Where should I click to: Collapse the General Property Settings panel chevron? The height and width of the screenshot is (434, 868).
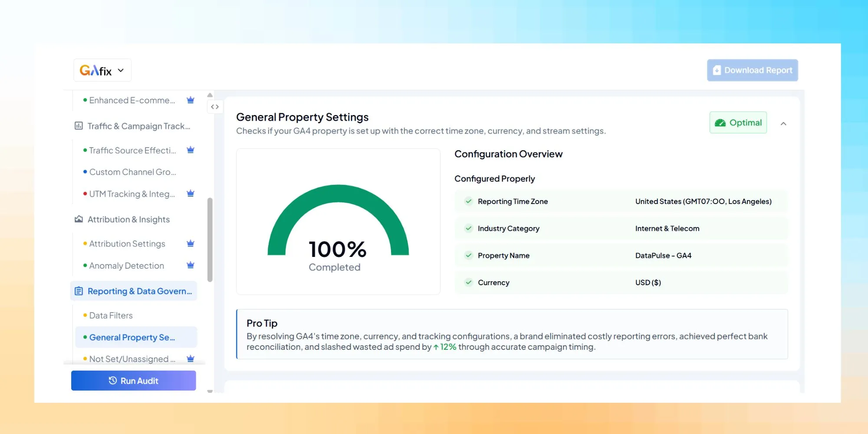tap(784, 123)
